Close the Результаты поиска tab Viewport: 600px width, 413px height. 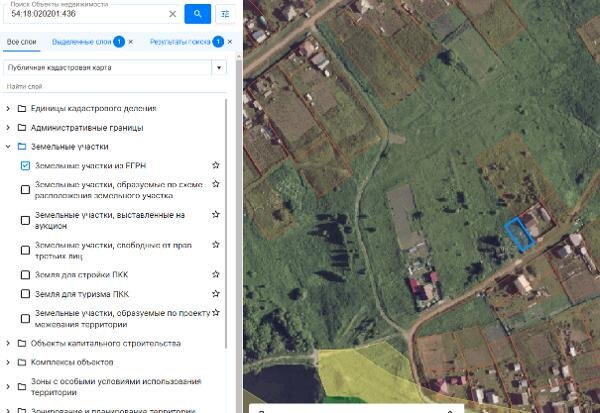(230, 42)
